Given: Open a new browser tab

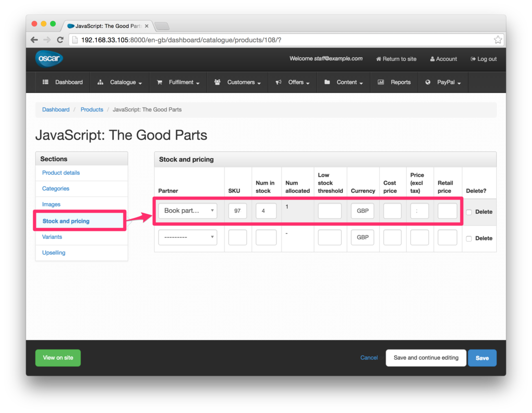Looking at the screenshot, I should pos(162,26).
